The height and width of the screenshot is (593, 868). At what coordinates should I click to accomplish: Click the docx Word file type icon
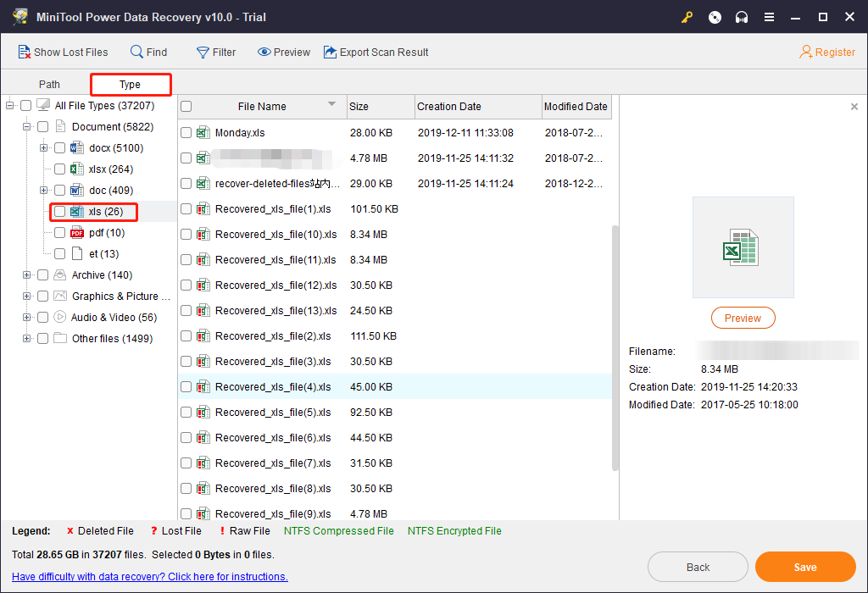[77, 147]
